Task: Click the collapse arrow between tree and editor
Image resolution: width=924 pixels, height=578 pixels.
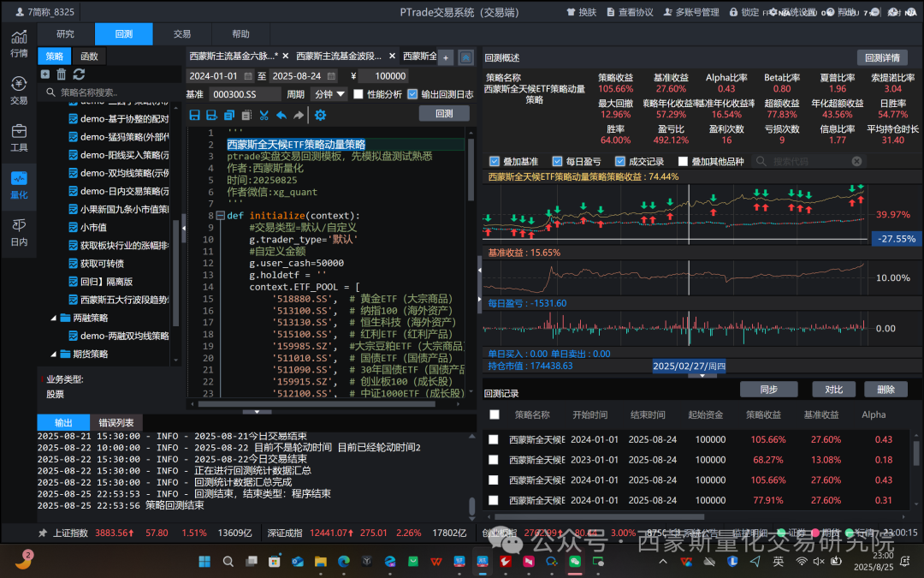Action: (x=184, y=228)
